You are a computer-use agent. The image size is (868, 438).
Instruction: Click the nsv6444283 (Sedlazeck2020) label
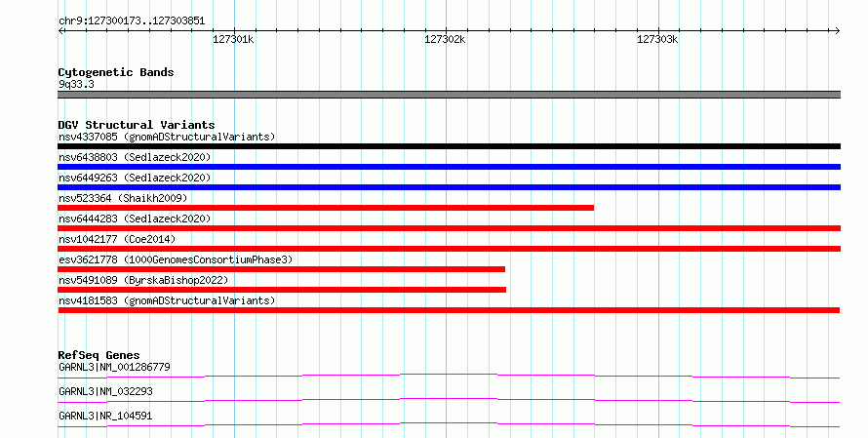135,219
